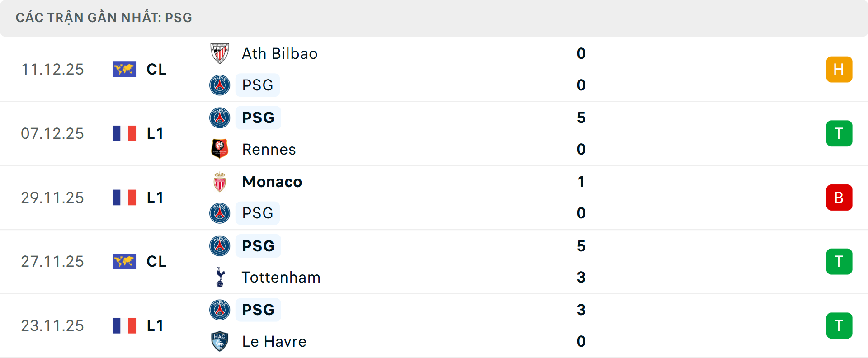This screenshot has height=358, width=868.
Task: Click the orange H draw result badge
Action: [x=839, y=69]
